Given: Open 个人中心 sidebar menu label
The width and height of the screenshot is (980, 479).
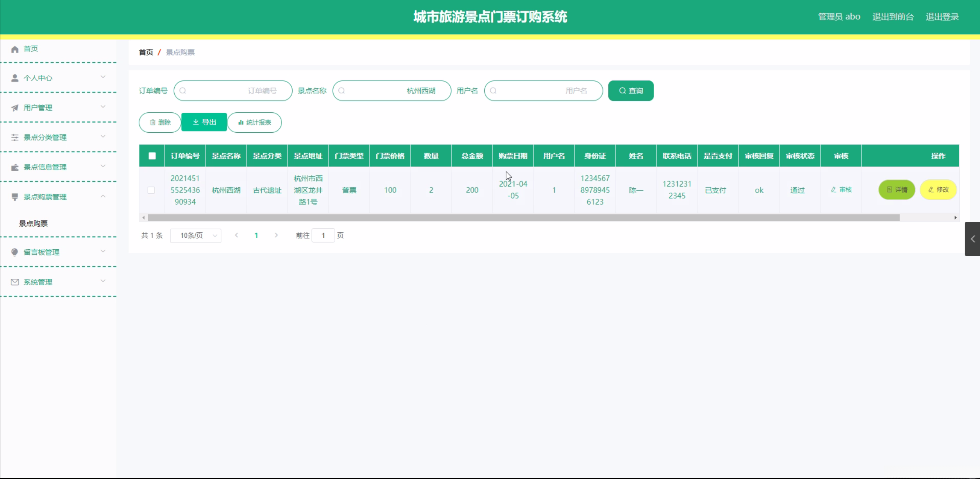Looking at the screenshot, I should point(38,78).
